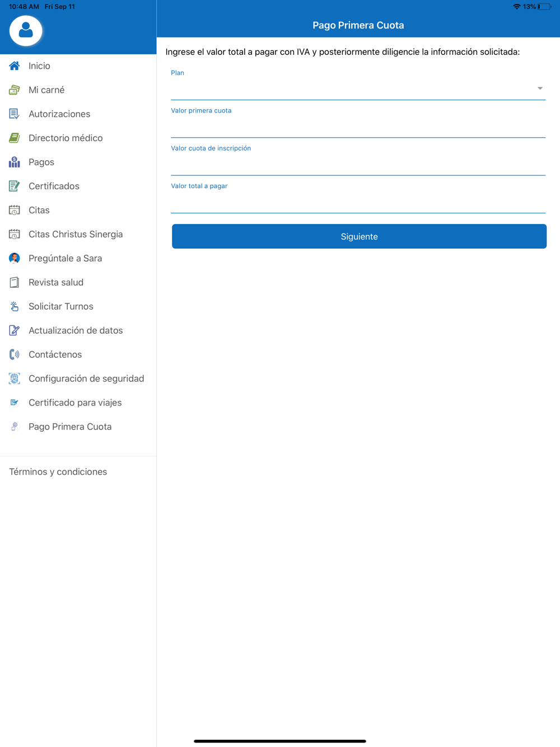The image size is (560, 747).
Task: Click the Contáctenos phone icon
Action: click(x=15, y=354)
